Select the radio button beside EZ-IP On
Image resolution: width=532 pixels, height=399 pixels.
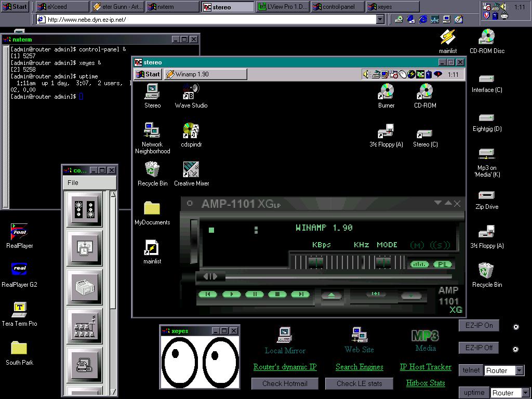tap(516, 327)
